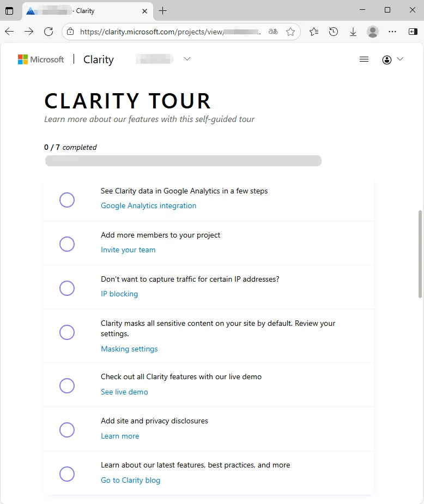Viewport: 424px width, 504px height.
Task: Open browser Settings and more menu
Action: (x=392, y=32)
